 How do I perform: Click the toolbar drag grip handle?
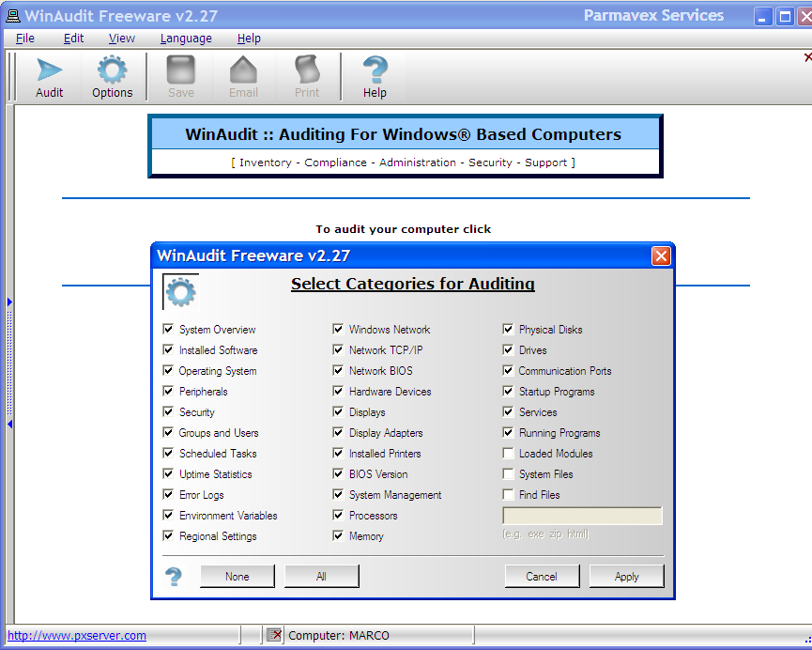pyautogui.click(x=12, y=77)
